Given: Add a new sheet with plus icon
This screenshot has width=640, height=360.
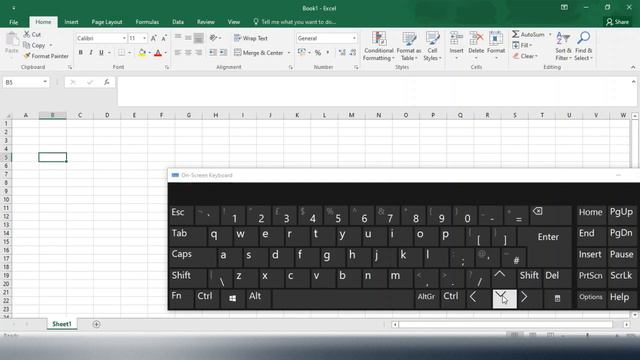Looking at the screenshot, I should tap(96, 324).
